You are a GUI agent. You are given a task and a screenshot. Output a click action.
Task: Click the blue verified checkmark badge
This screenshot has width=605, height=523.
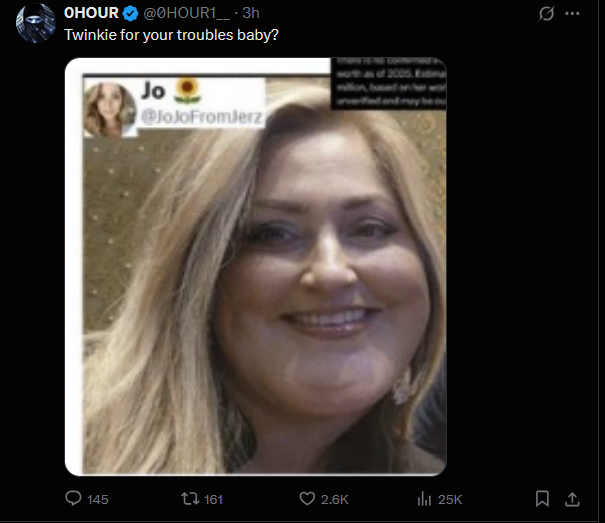tap(130, 14)
